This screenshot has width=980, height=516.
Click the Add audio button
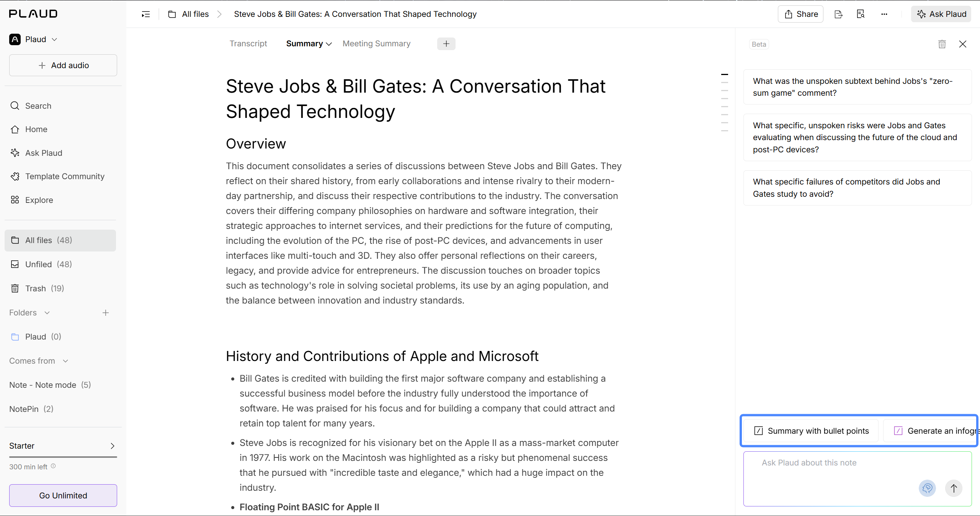pos(63,65)
